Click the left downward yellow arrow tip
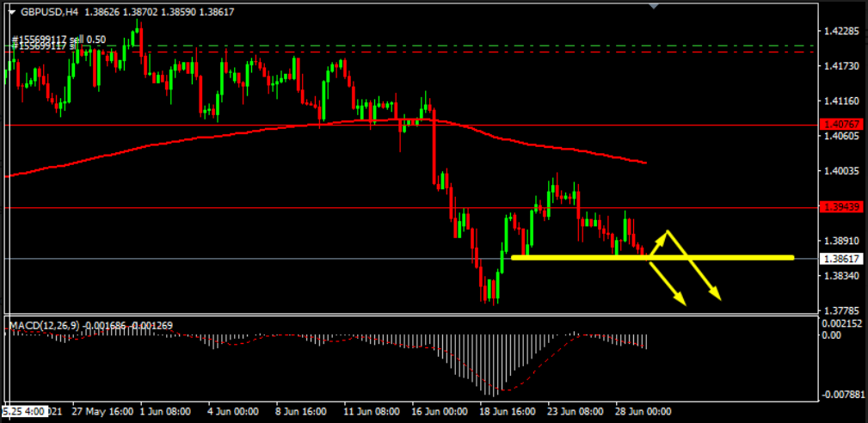Viewport: 868px width, 423px height. pyautogui.click(x=682, y=302)
